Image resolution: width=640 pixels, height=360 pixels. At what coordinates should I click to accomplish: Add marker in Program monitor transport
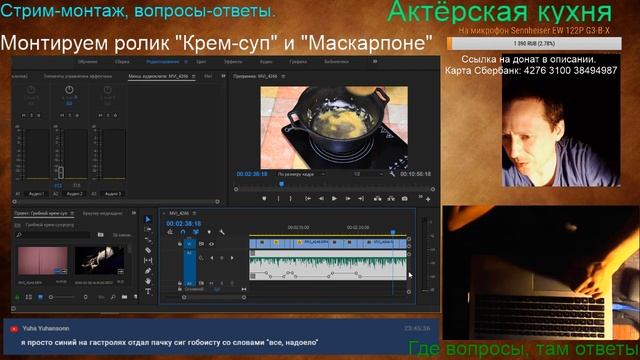coord(264,199)
